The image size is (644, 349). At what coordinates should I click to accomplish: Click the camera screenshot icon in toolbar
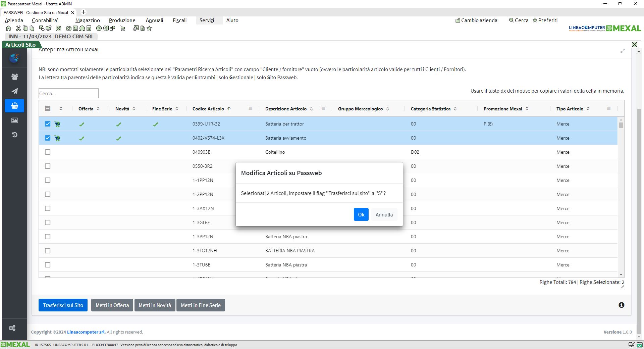(69, 29)
